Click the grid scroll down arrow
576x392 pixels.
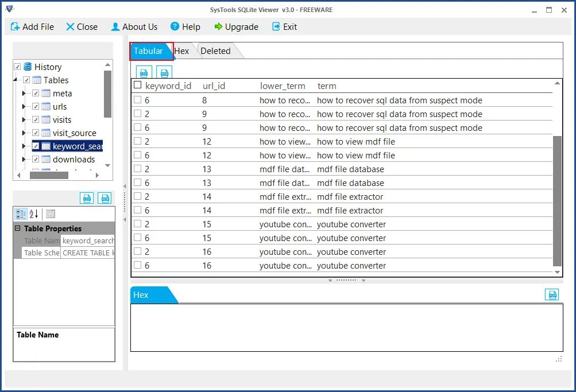(x=557, y=272)
